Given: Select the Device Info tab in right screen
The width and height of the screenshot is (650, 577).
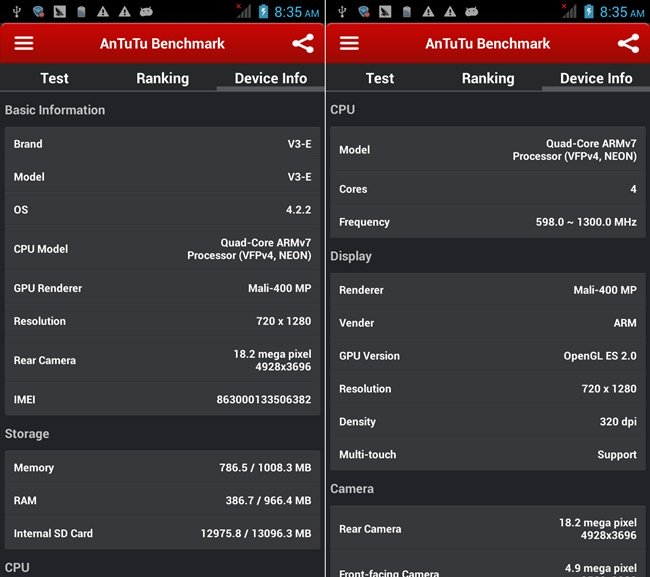Looking at the screenshot, I should (596, 78).
